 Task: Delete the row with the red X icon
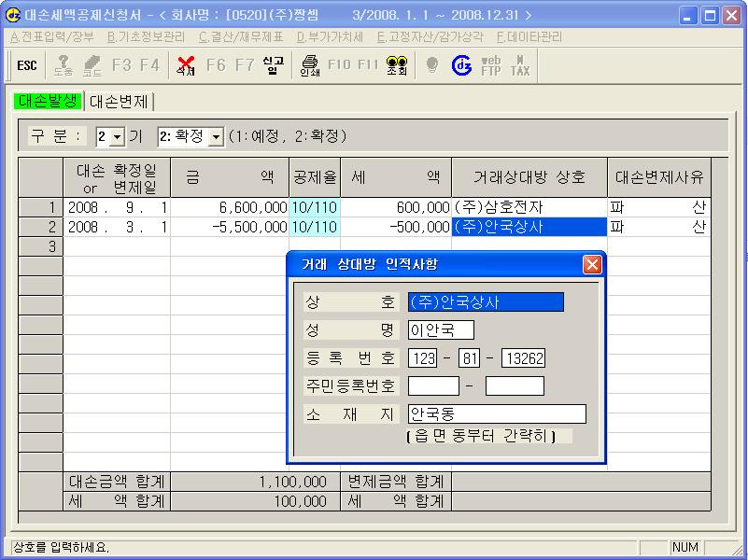(x=186, y=65)
